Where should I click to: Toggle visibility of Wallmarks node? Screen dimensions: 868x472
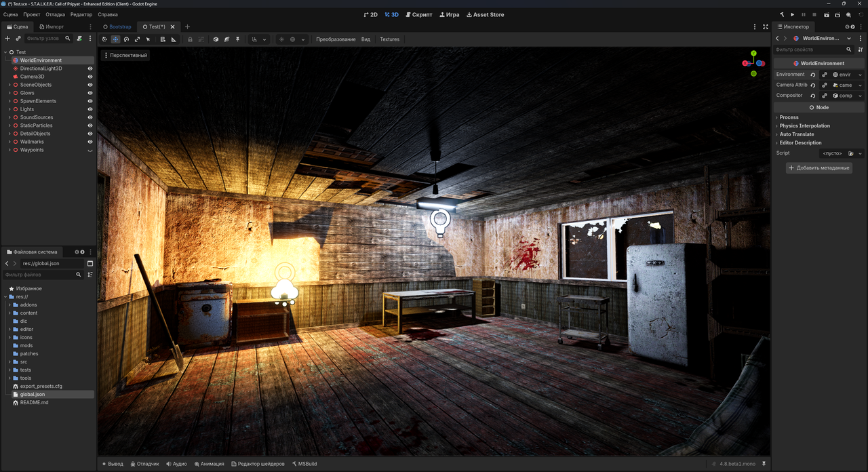point(90,142)
